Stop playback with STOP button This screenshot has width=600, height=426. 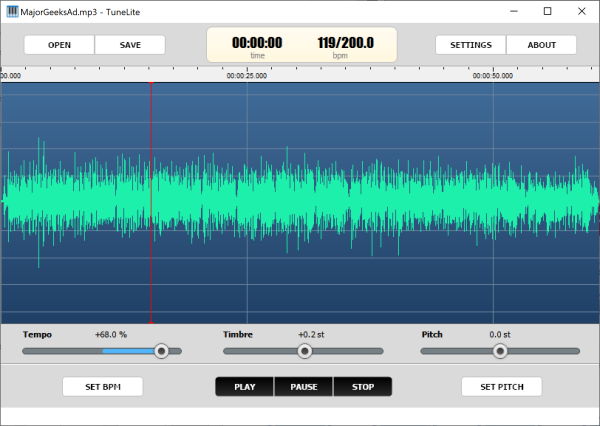(x=362, y=387)
